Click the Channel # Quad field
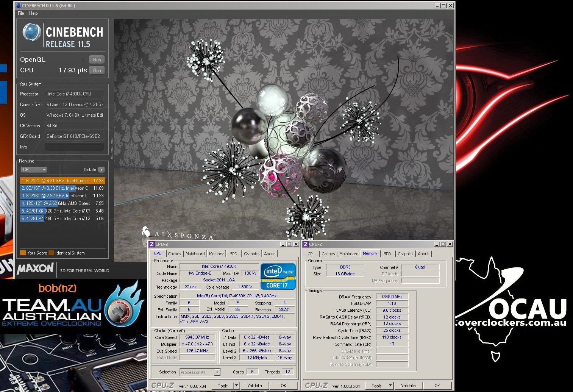The height and width of the screenshot is (392, 573). coord(420,267)
